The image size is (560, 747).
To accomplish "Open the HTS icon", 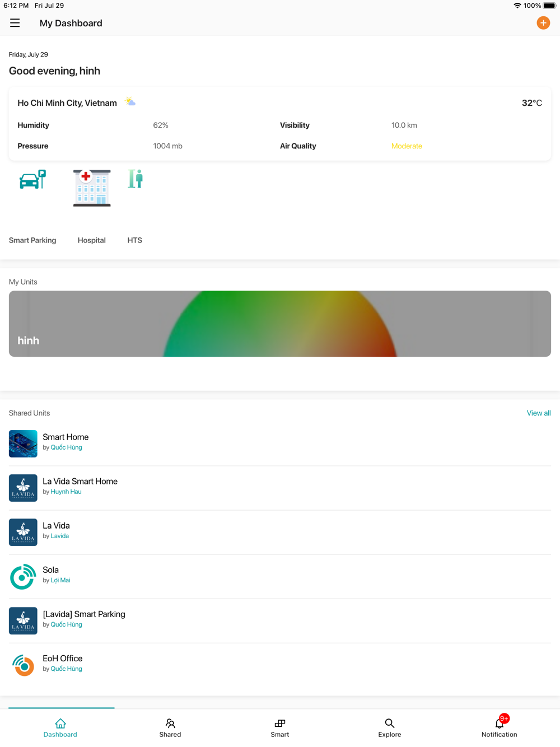I will 135,179.
